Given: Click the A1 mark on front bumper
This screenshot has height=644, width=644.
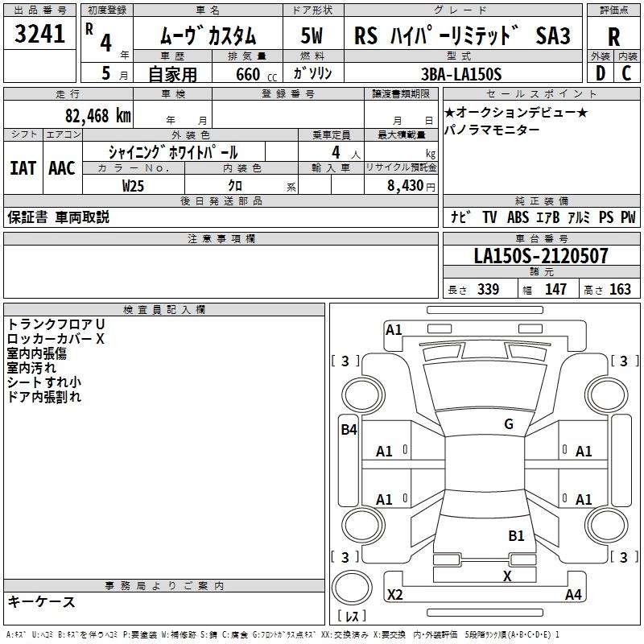Looking at the screenshot, I should (394, 330).
